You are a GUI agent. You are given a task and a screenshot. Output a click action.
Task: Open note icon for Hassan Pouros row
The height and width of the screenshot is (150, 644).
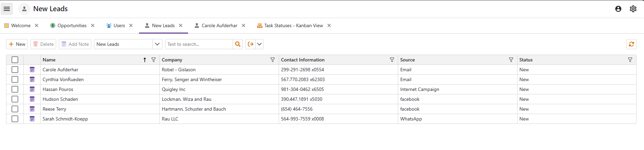click(32, 89)
